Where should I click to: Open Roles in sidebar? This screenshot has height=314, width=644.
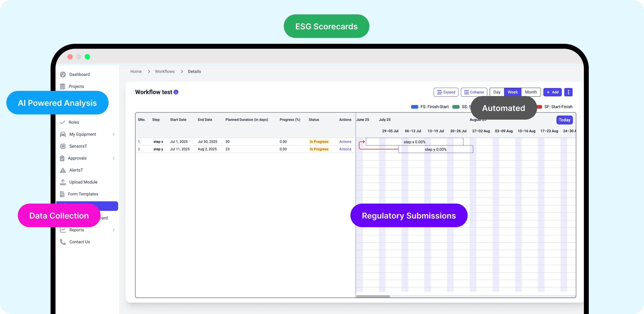point(74,122)
